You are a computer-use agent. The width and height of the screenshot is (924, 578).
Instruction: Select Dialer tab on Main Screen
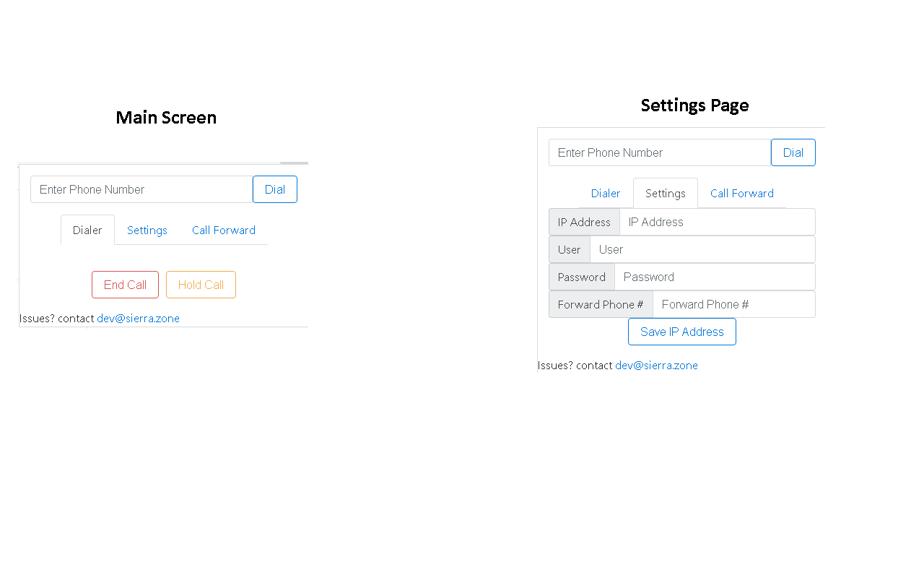(87, 230)
